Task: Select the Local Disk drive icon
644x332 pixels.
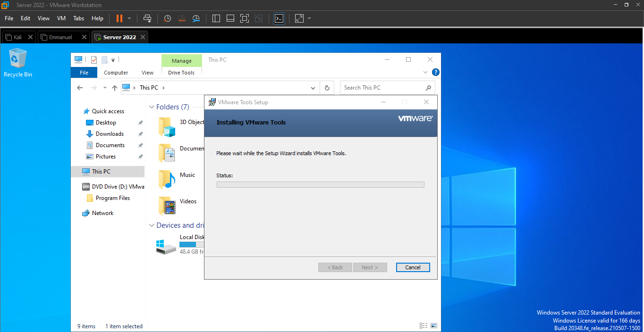Action: tap(166, 246)
